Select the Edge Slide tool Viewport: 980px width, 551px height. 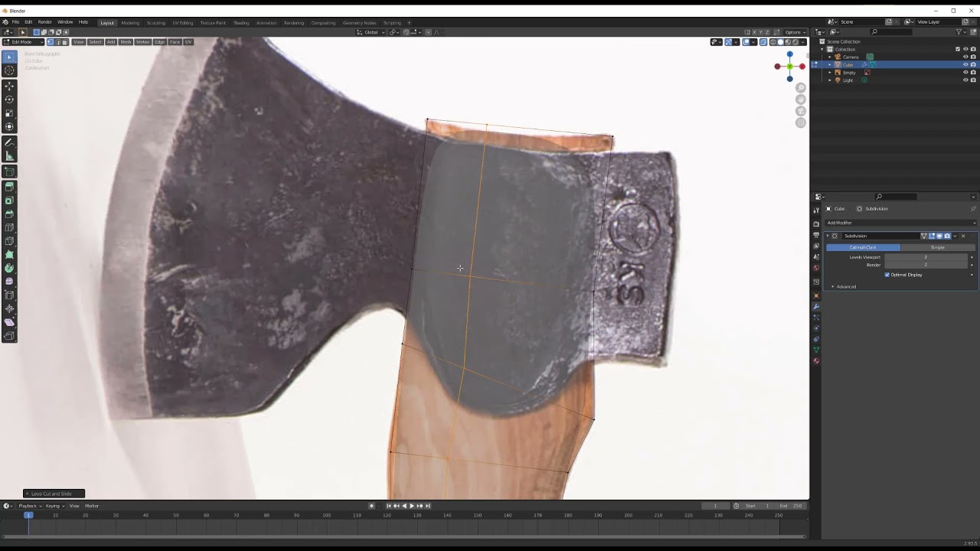pyautogui.click(x=9, y=295)
